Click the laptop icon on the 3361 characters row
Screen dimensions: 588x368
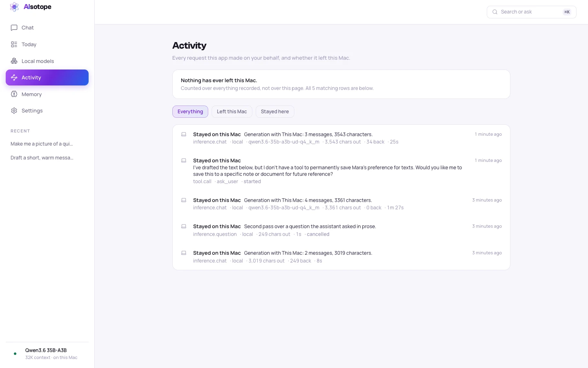tap(184, 200)
